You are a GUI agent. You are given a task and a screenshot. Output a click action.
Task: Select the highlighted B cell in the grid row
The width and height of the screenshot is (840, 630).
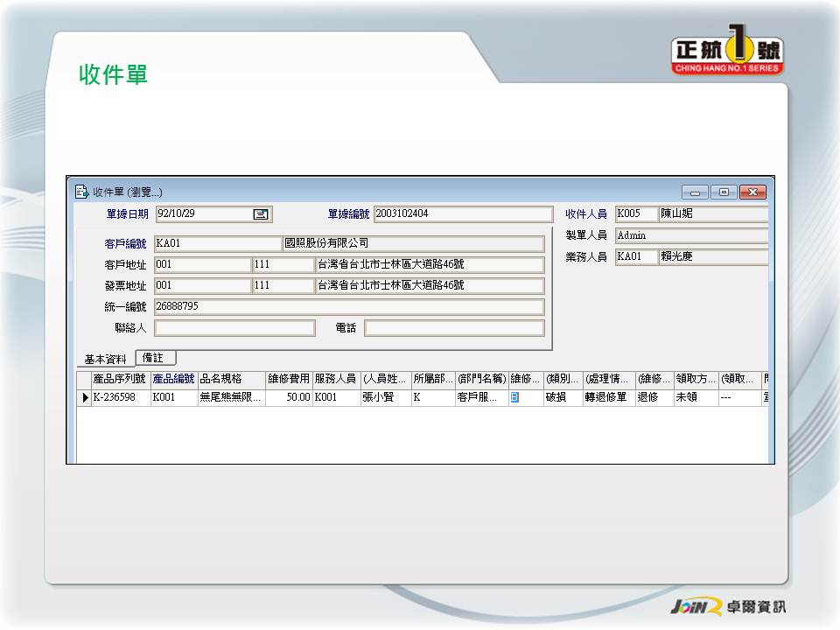point(515,397)
